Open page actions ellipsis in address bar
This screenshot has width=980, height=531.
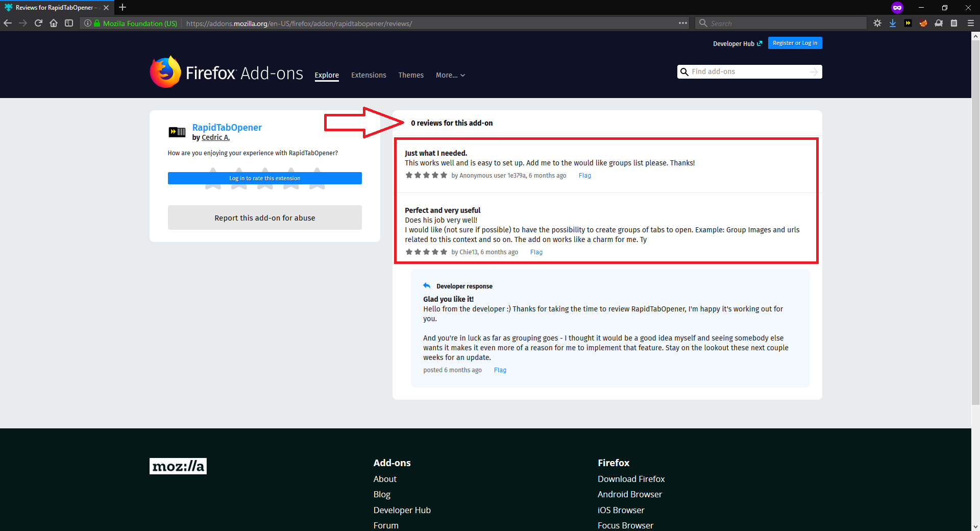[x=682, y=23]
